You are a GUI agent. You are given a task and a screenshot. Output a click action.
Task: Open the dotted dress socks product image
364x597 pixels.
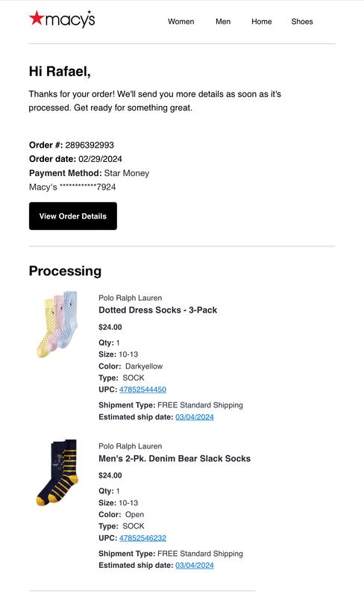pos(57,324)
